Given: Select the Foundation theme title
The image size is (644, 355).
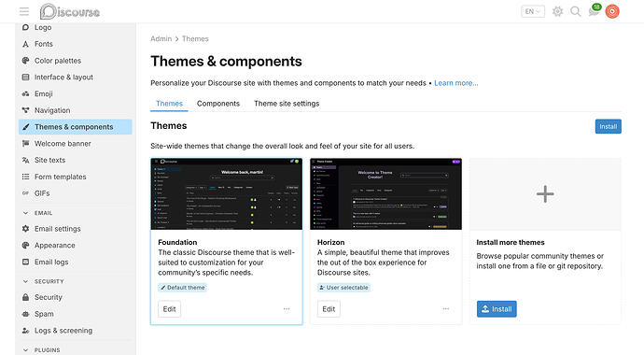Looking at the screenshot, I should pyautogui.click(x=177, y=242).
